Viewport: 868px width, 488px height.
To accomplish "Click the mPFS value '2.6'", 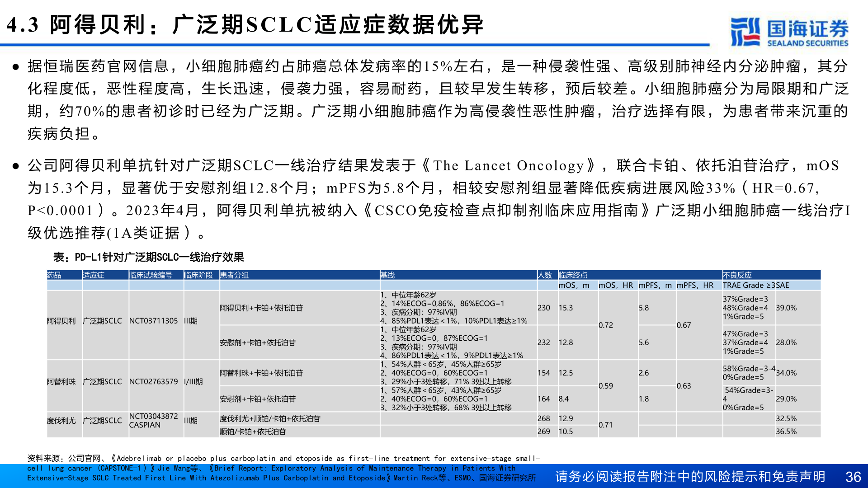I will coord(644,373).
